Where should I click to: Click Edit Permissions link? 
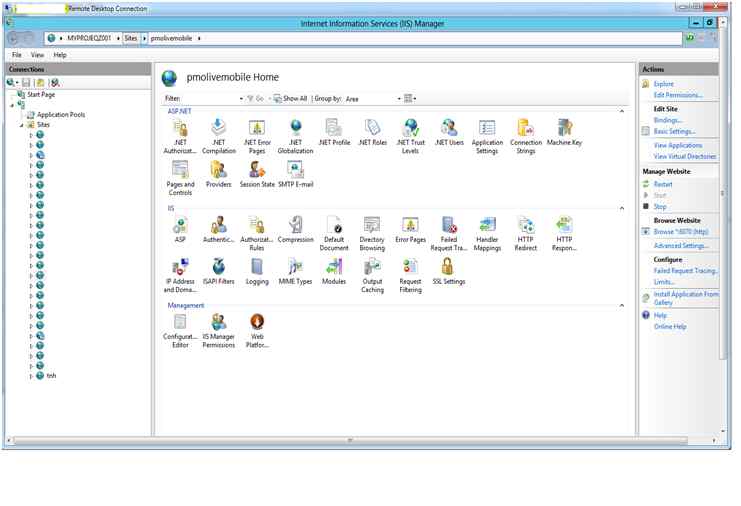[x=678, y=95]
